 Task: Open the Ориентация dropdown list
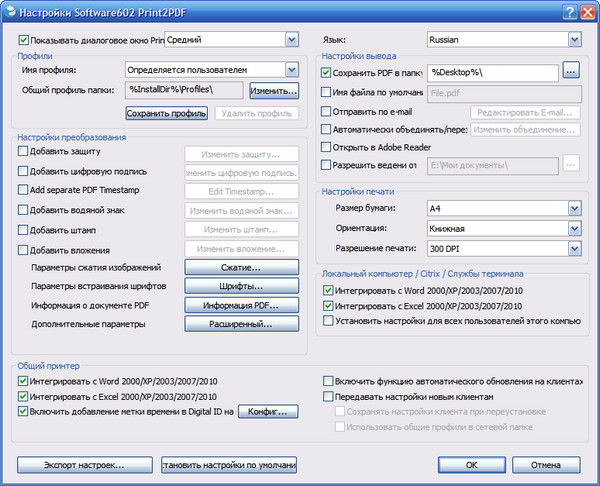[573, 228]
